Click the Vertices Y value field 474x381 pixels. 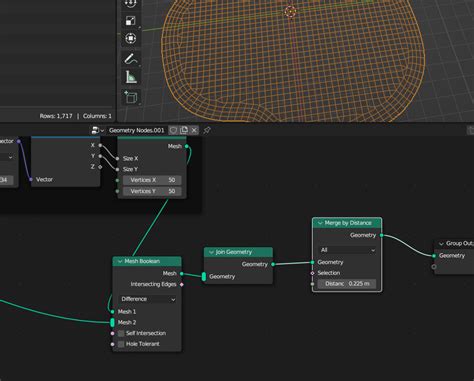pyautogui.click(x=152, y=191)
